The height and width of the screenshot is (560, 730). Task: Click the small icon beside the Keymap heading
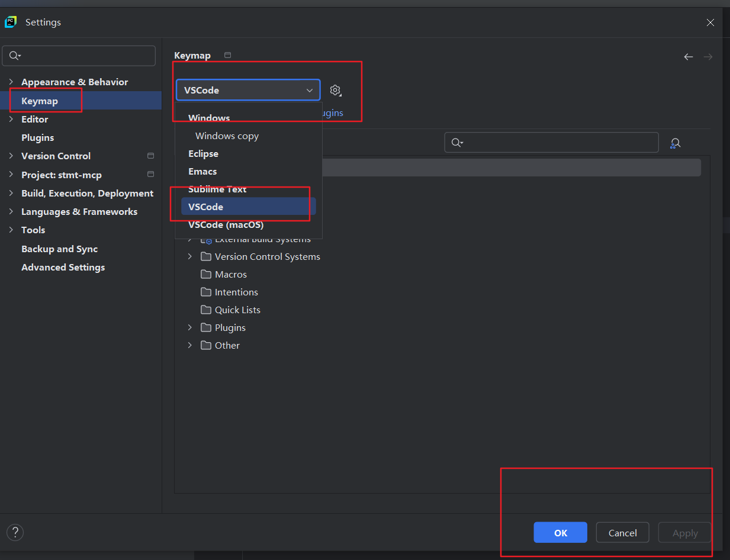coord(228,55)
